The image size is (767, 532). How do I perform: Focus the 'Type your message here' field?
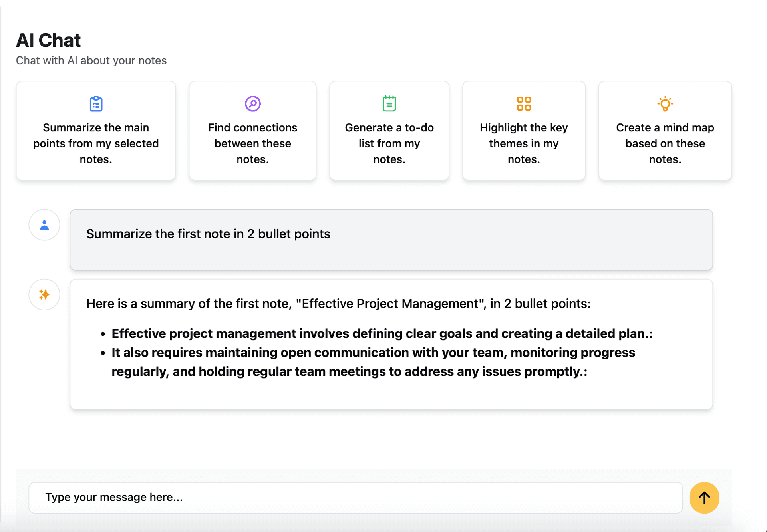[356, 498]
